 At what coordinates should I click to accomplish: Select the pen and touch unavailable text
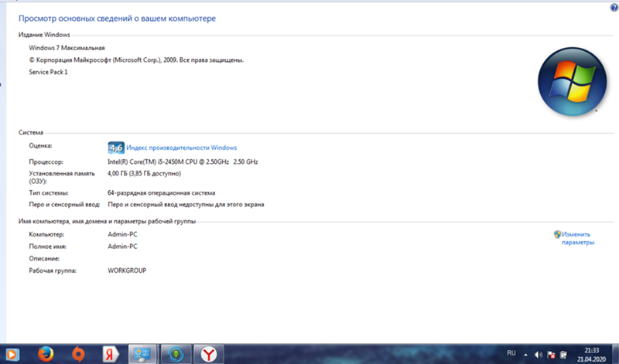pos(186,205)
